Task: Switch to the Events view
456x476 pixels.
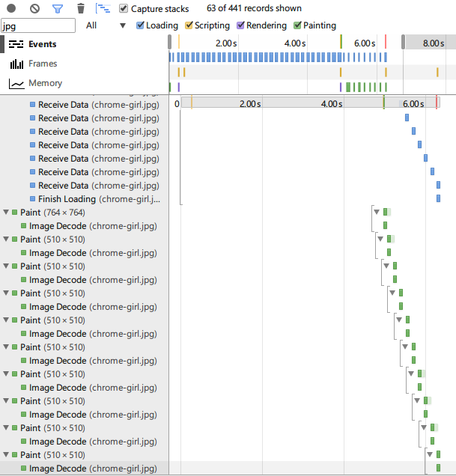Action: (x=42, y=44)
